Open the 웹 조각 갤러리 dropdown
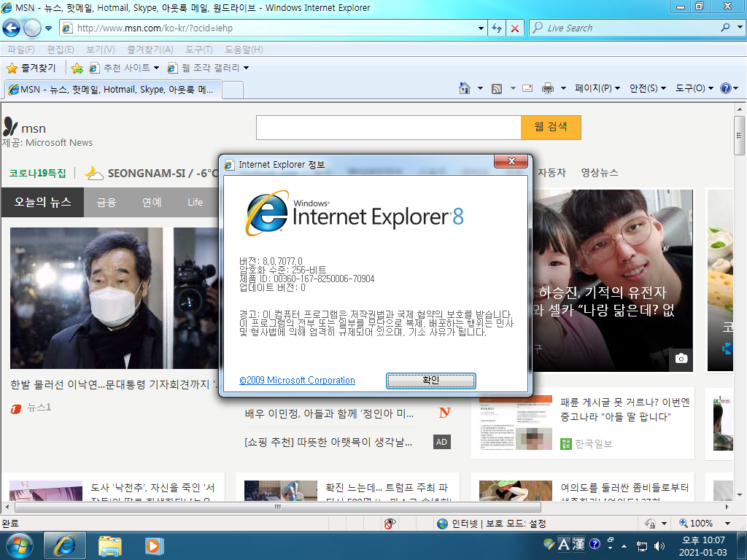Viewport: 747px width, 560px height. pyautogui.click(x=208, y=68)
